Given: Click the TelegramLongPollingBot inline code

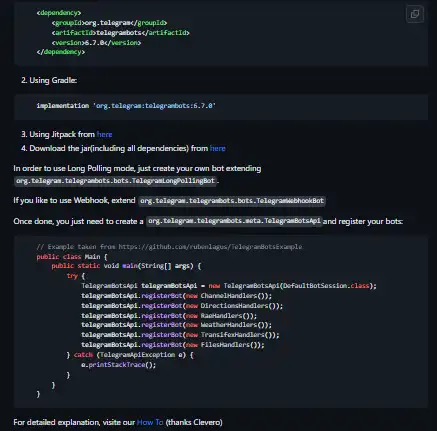Looking at the screenshot, I should (x=115, y=181).
